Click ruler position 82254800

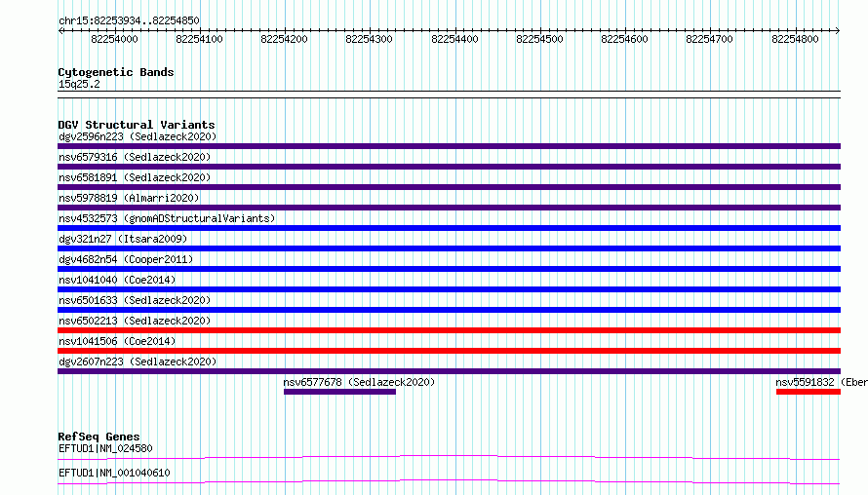pyautogui.click(x=795, y=39)
